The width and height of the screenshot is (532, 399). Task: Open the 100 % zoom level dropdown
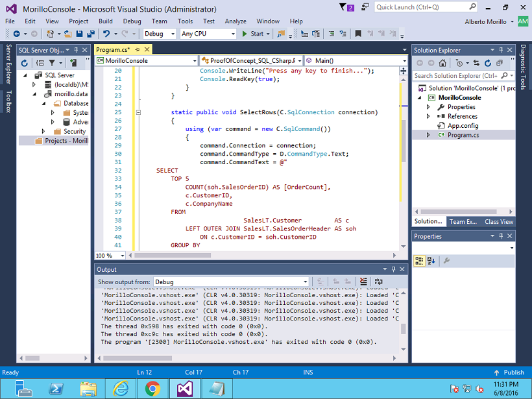click(123, 256)
